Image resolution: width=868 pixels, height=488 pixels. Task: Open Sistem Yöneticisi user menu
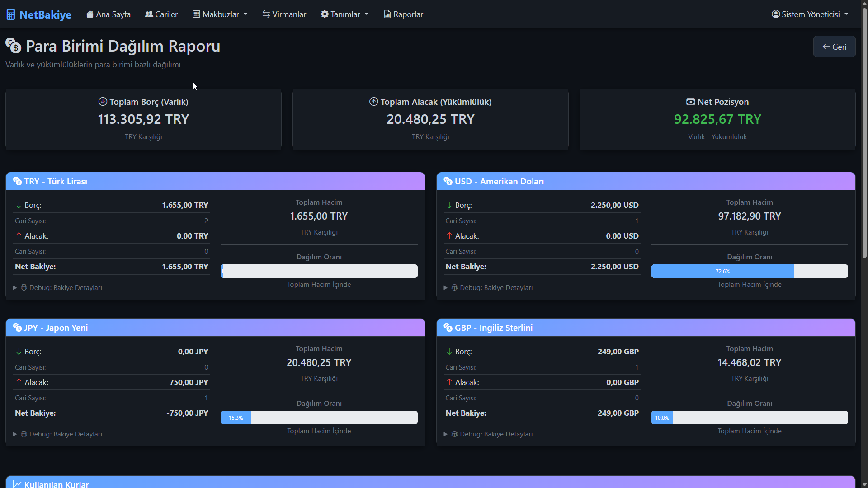[x=810, y=14]
